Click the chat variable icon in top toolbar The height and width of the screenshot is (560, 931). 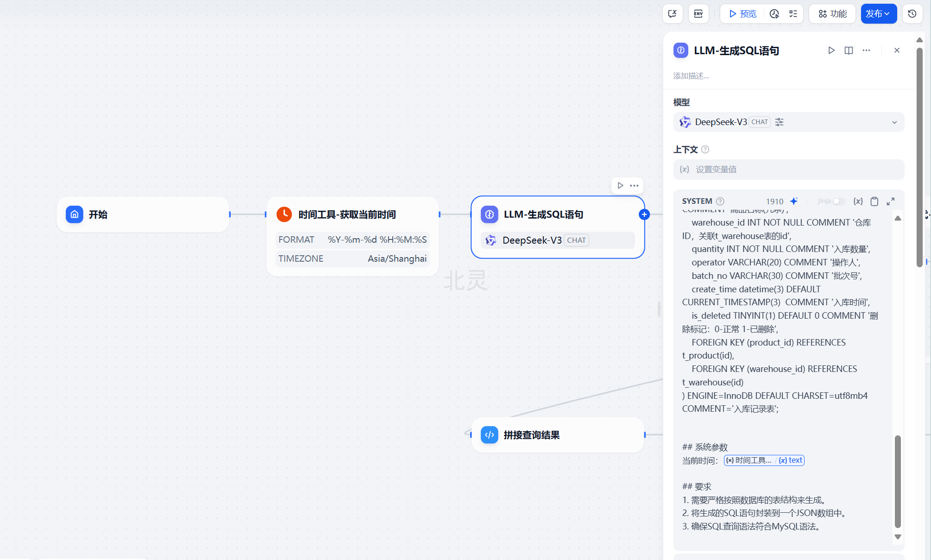(673, 14)
